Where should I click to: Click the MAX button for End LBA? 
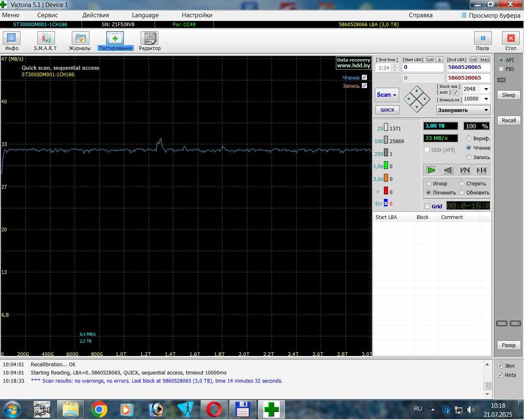[x=485, y=59]
